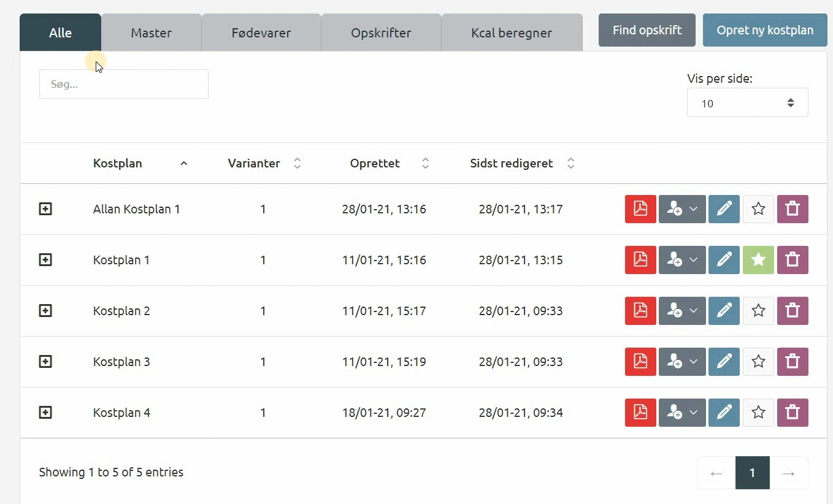The height and width of the screenshot is (504, 833).
Task: Star Kostplan 4 as favorite
Action: tap(758, 413)
